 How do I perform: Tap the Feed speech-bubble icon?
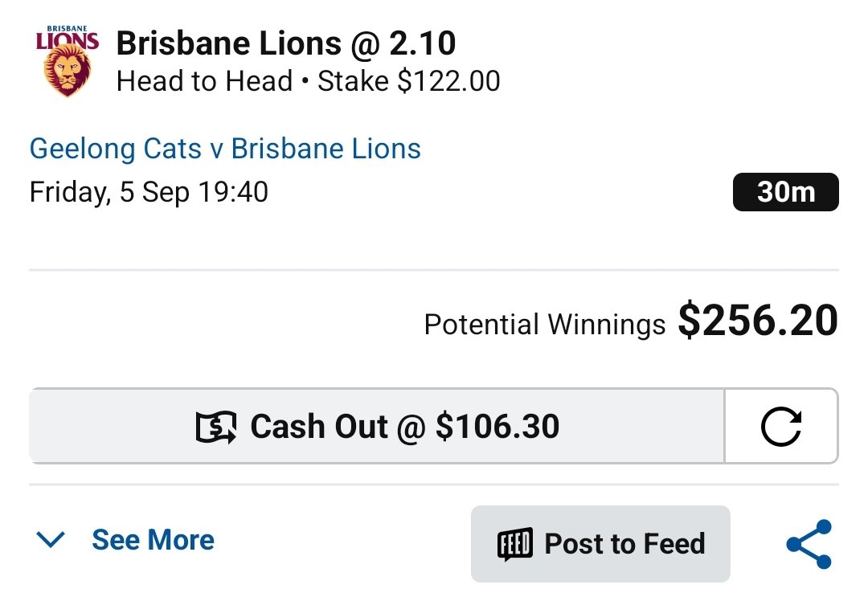click(515, 544)
